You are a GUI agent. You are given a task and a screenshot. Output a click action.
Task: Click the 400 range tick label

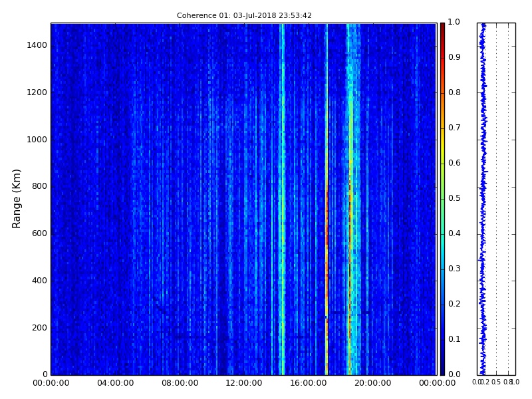tap(40, 281)
